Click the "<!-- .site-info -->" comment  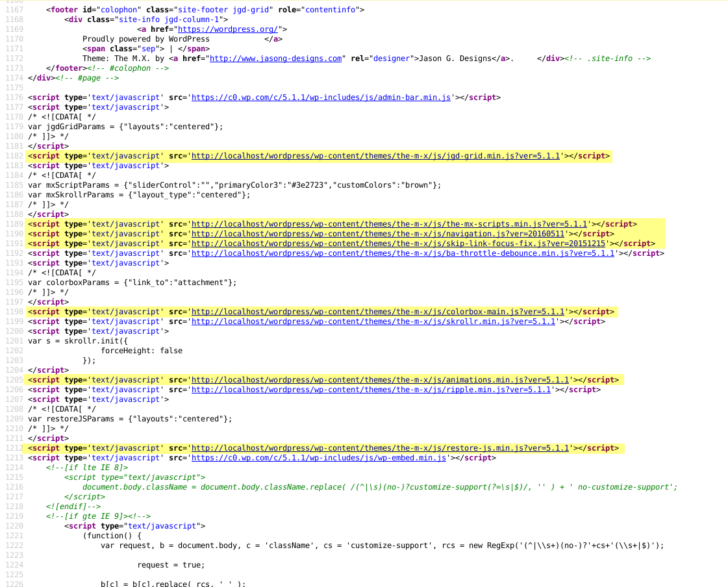(608, 58)
